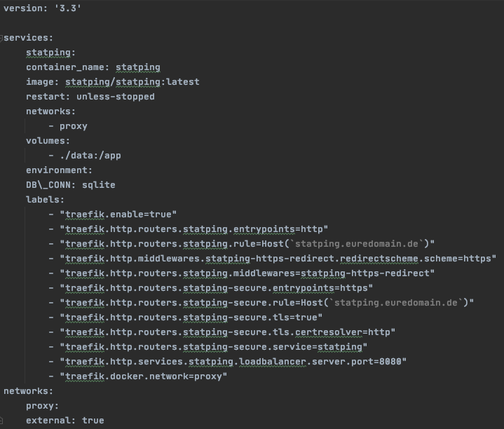Click the labels key

click(x=45, y=200)
